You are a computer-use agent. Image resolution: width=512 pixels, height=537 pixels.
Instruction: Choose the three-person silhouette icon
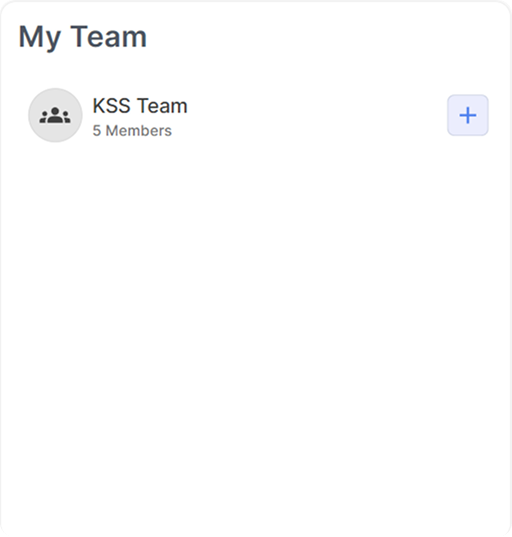click(55, 115)
